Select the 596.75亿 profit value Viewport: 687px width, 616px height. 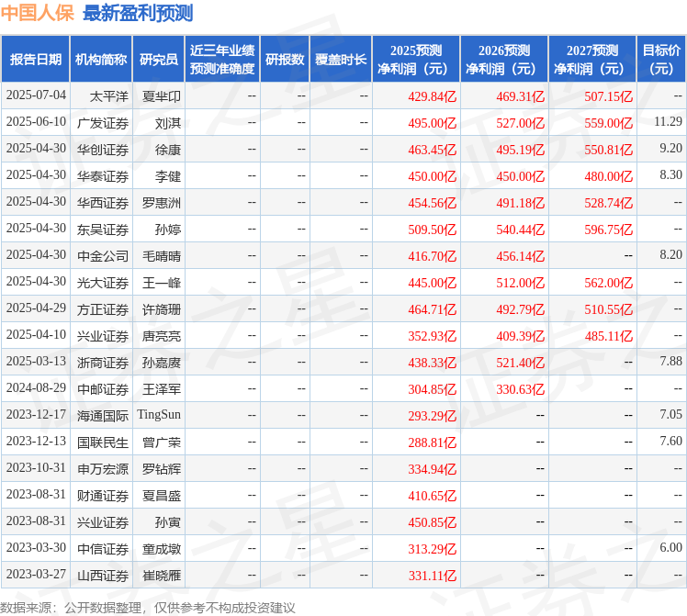pyautogui.click(x=609, y=230)
